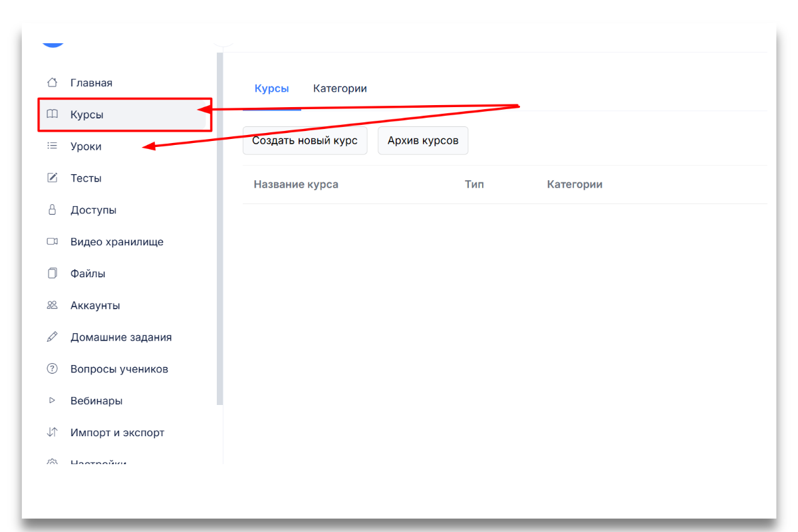Select Курсы in the sidebar
The height and width of the screenshot is (532, 798).
(87, 115)
